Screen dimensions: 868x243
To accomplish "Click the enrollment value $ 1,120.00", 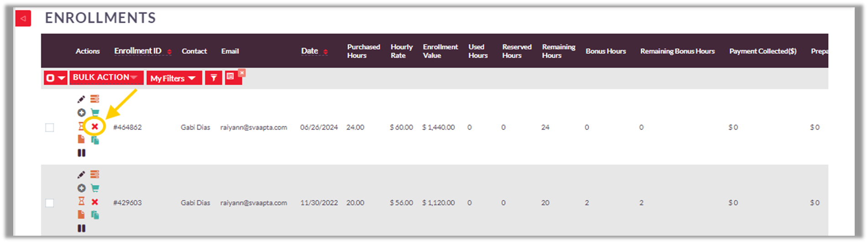I will 438,202.
